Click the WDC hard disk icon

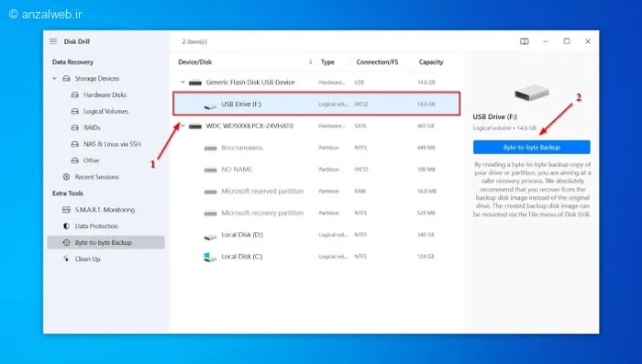(194, 127)
